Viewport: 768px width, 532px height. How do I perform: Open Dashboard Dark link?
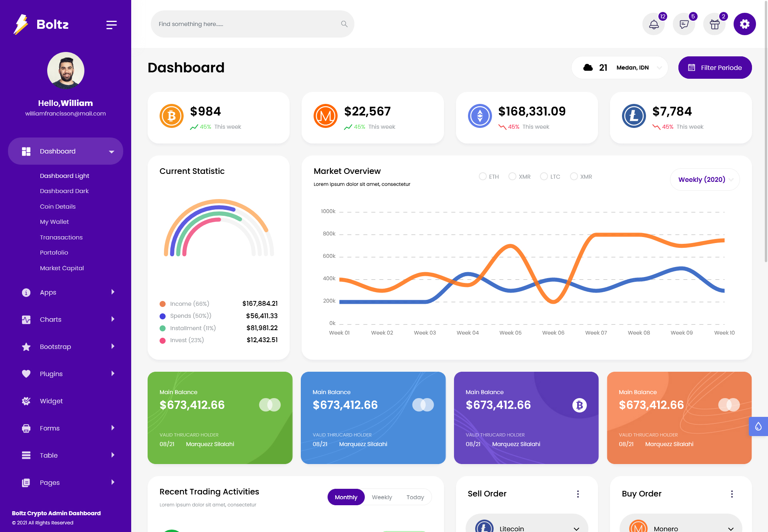pyautogui.click(x=64, y=191)
